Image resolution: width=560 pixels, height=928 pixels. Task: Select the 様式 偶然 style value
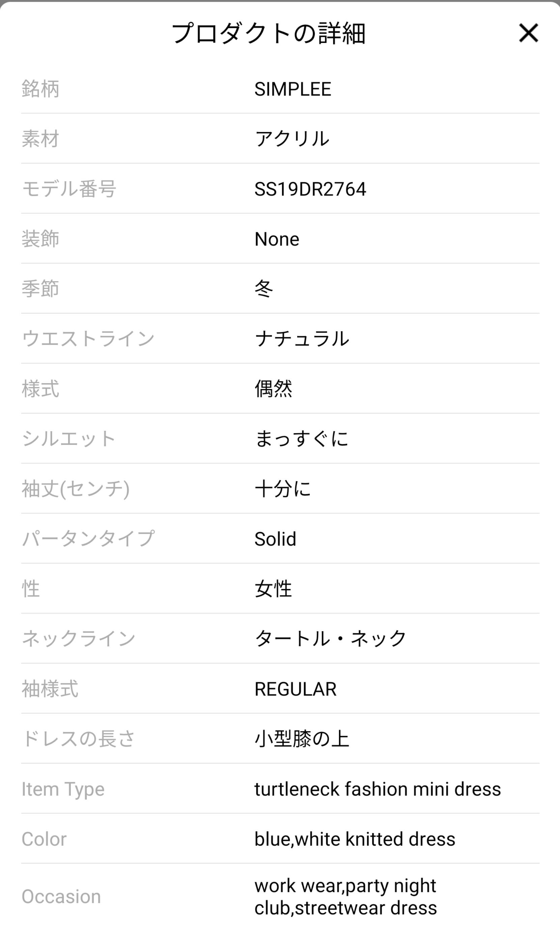tap(274, 389)
